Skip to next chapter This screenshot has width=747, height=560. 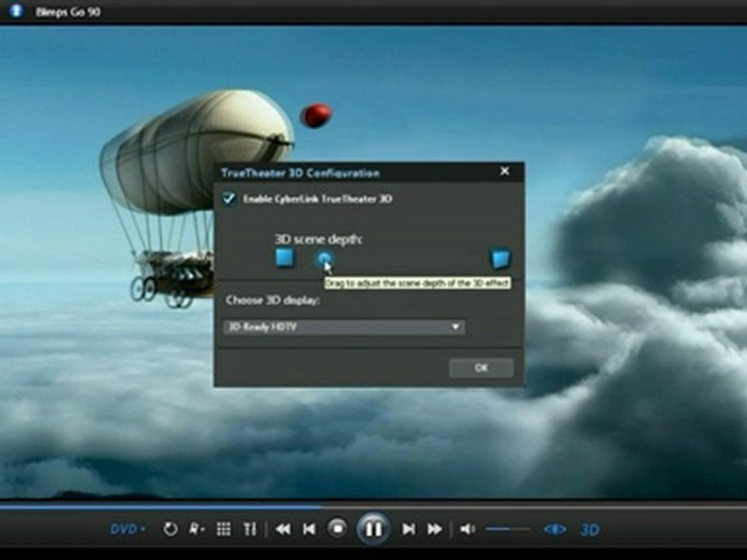click(x=409, y=529)
